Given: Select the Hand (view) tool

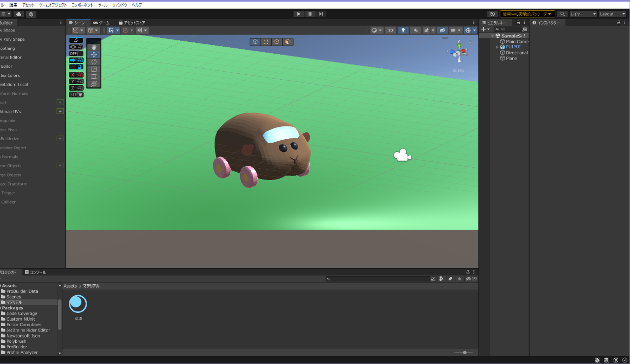Looking at the screenshot, I should coord(94,47).
